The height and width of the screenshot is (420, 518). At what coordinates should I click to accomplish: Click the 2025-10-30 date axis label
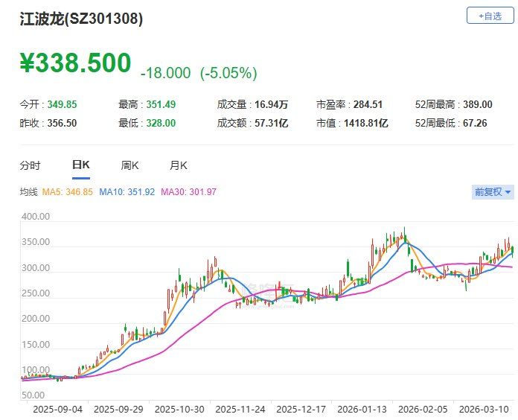tap(179, 410)
